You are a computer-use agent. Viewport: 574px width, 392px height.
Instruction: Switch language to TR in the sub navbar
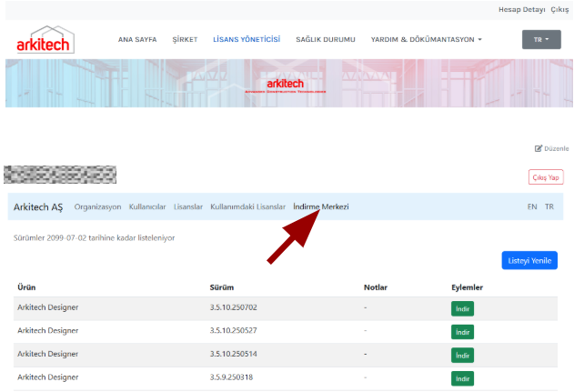tap(549, 206)
